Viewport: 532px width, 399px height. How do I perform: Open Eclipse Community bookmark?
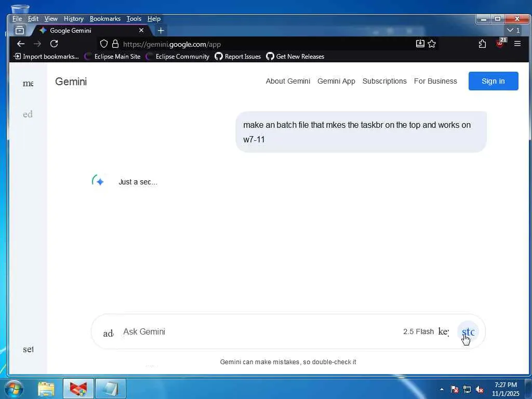[x=178, y=56]
